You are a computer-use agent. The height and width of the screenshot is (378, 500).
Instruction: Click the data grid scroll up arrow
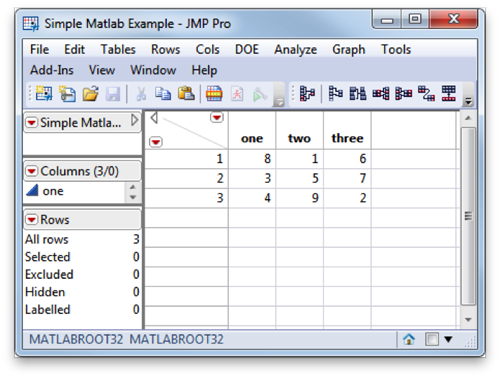468,118
